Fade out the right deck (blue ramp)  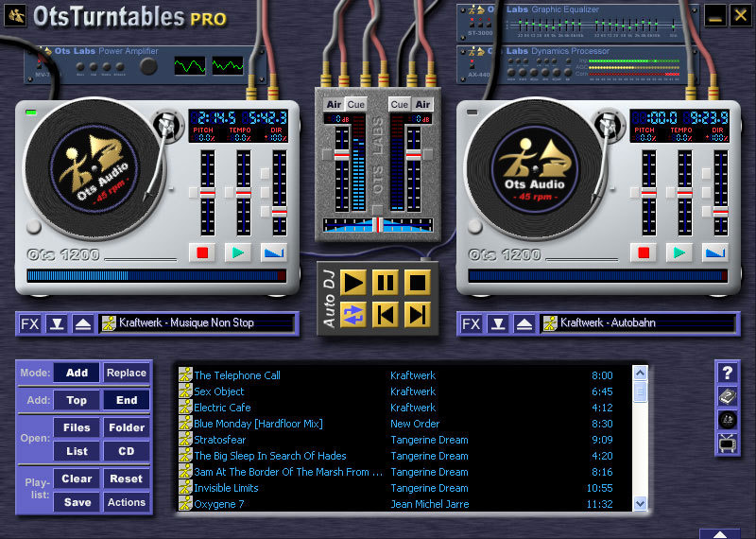(x=714, y=252)
